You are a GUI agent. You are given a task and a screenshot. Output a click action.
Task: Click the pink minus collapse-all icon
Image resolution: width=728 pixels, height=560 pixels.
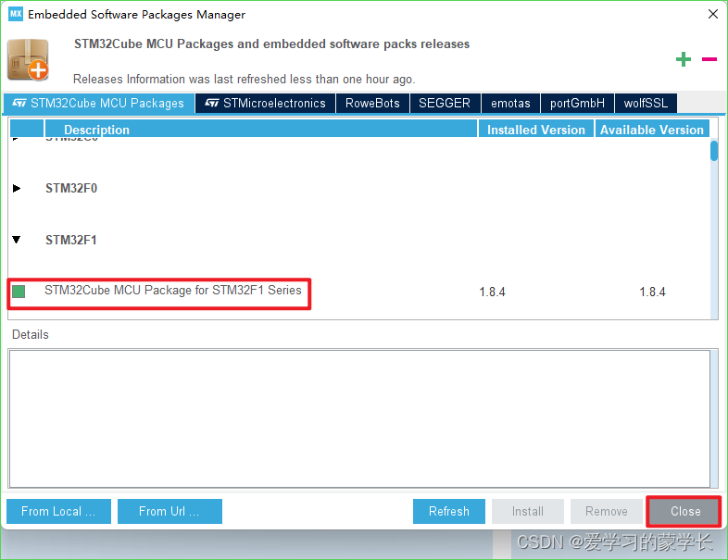(x=709, y=59)
